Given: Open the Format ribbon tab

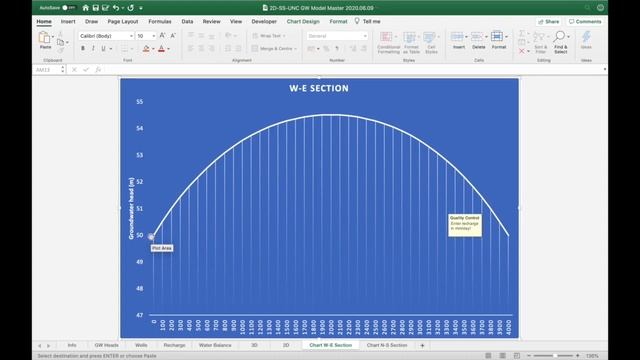Looking at the screenshot, I should [338, 21].
